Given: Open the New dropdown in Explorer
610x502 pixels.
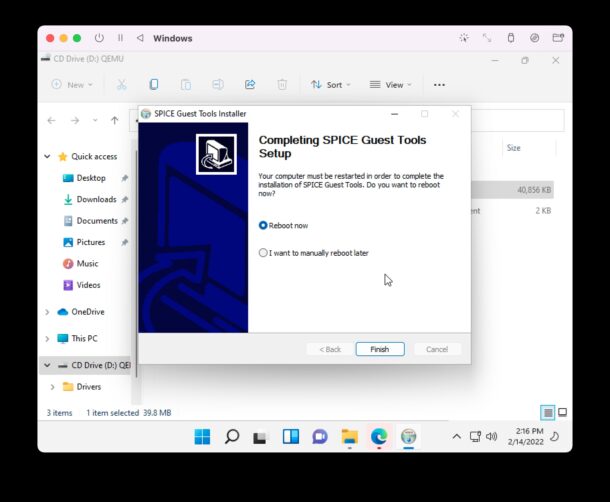Looking at the screenshot, I should tap(72, 84).
